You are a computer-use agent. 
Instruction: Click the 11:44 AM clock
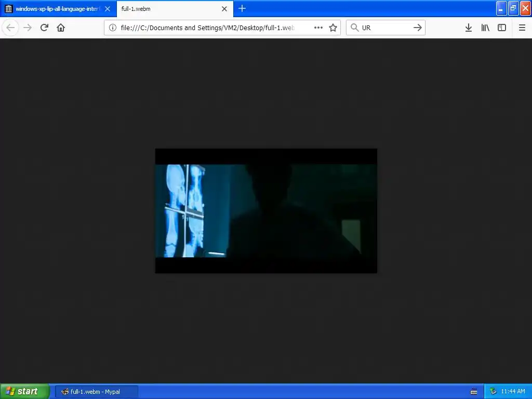tap(513, 392)
